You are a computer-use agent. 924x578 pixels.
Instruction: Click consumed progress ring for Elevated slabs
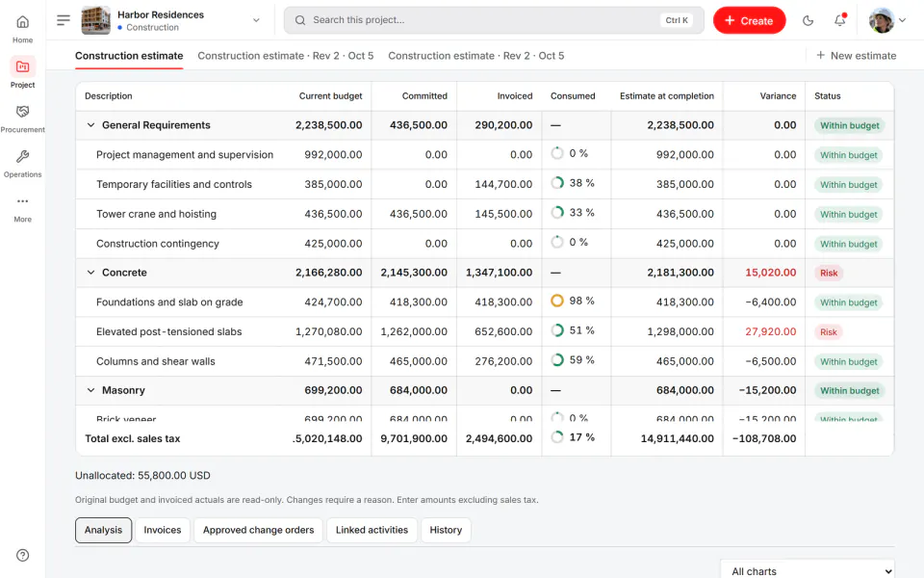tap(557, 330)
